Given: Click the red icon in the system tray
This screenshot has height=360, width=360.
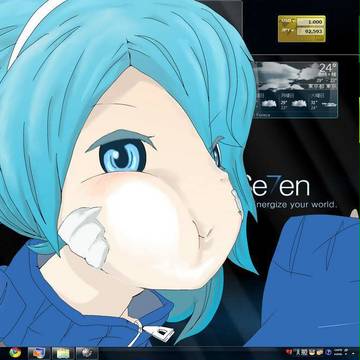Looking at the screenshot, I should pos(289,352).
